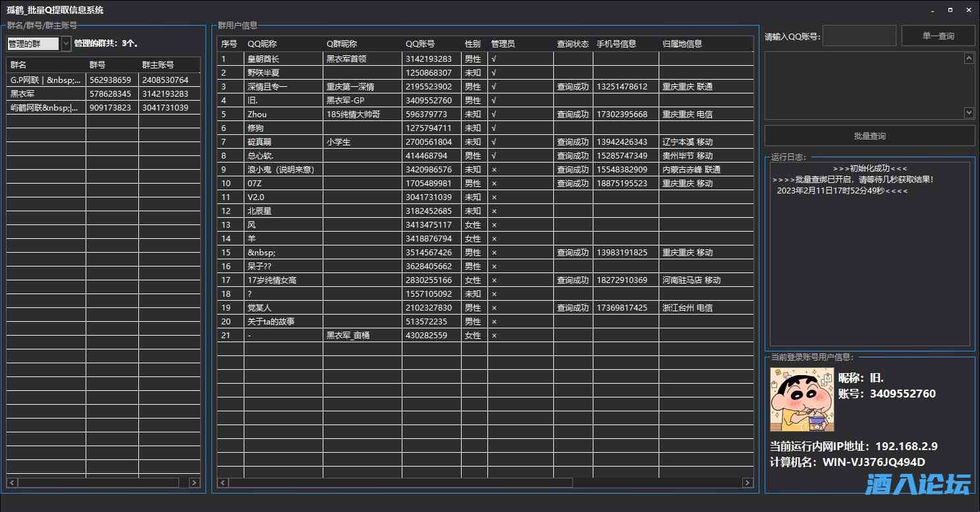The image size is (980, 512).
Task: Click the left scroll arrow under user table
Action: pyautogui.click(x=223, y=483)
